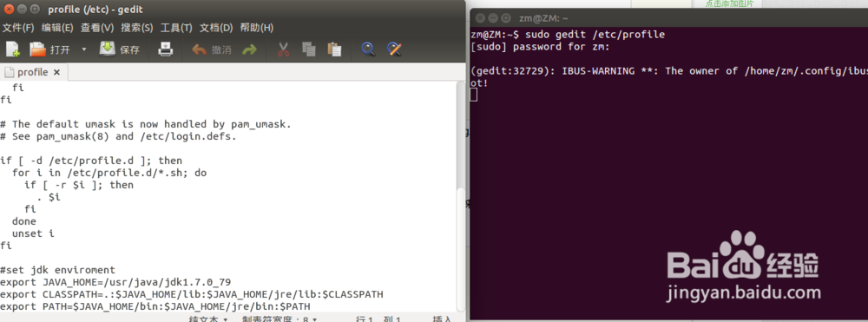The image size is (868, 322).
Task: Click the 'sudo gedit /etc/profile' command line
Action: (x=568, y=35)
